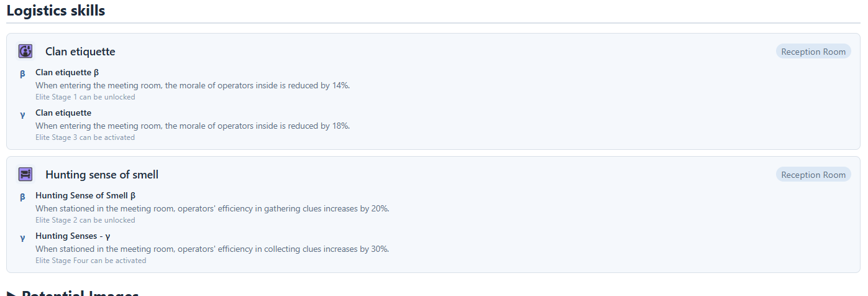Screen dimensions: 868x296
Task: Select the Clan etiquette card title
Action: point(80,52)
